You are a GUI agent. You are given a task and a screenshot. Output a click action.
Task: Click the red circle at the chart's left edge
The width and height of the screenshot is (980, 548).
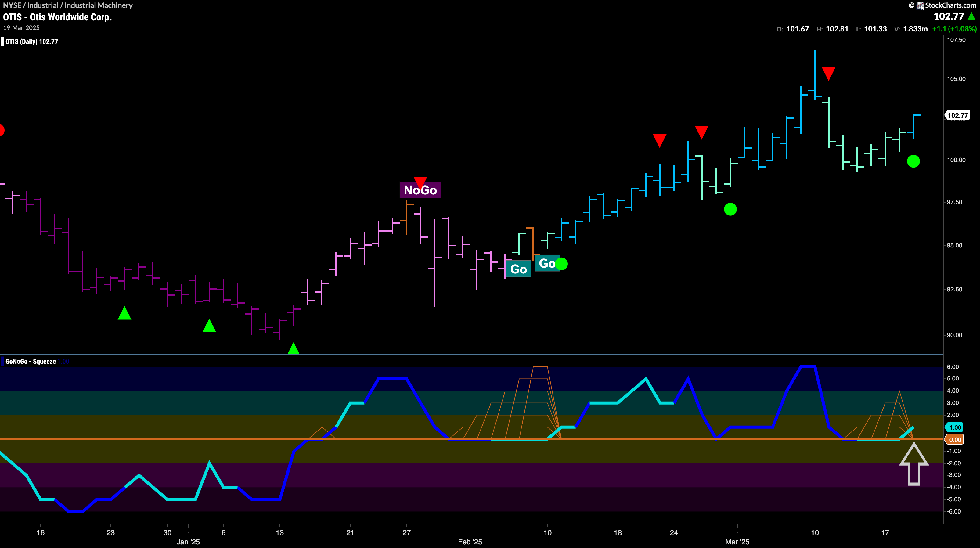click(x=1, y=130)
